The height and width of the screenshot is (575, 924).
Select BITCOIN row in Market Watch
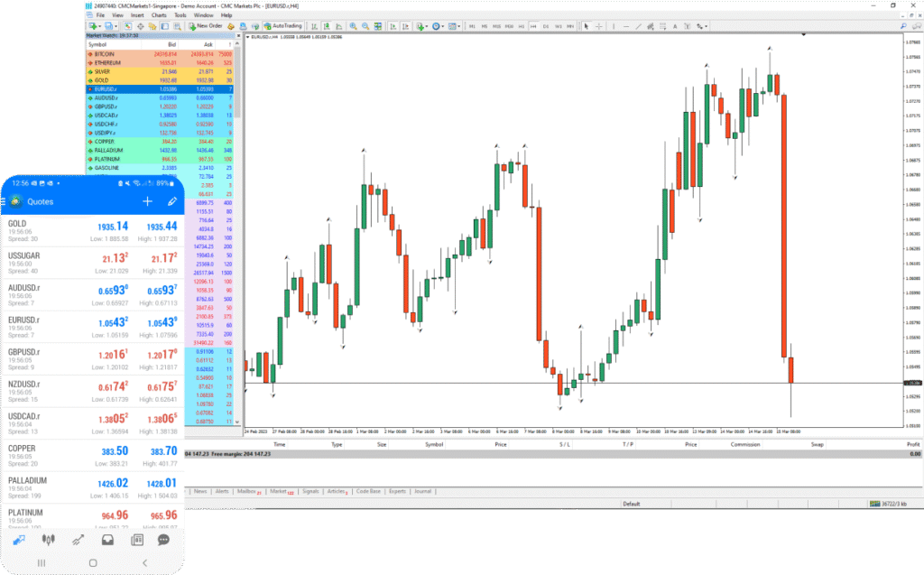(160, 53)
